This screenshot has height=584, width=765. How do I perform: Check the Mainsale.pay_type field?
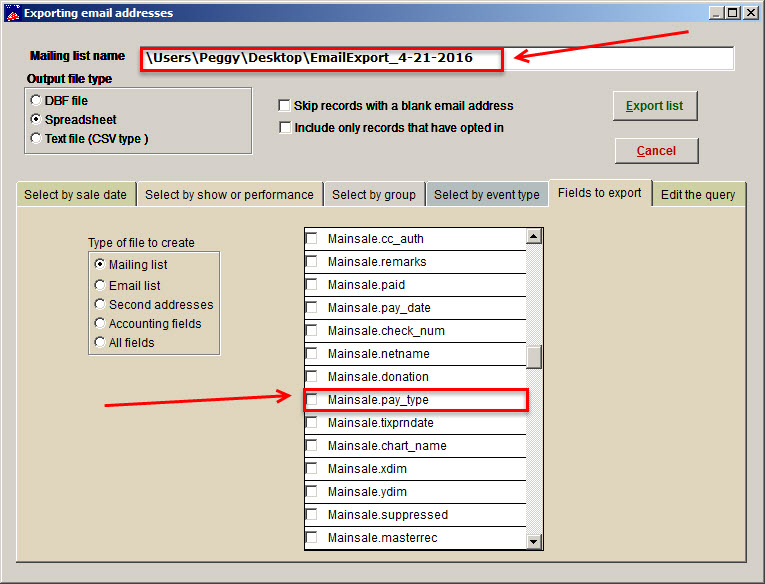[x=311, y=400]
